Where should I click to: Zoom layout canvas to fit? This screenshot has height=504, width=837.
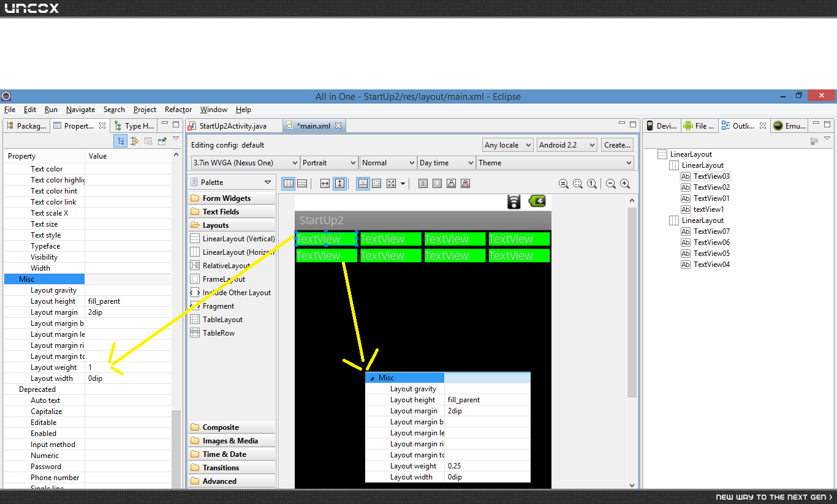pos(578,183)
